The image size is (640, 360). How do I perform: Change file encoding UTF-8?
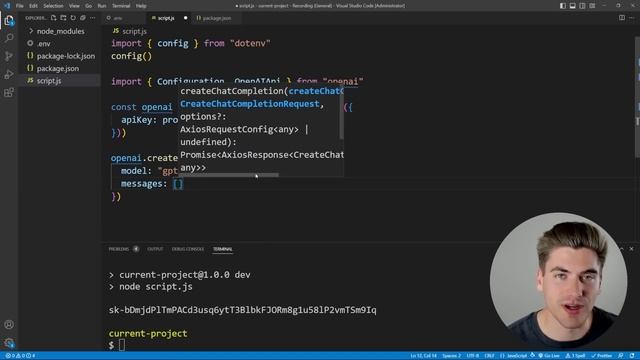pos(473,356)
